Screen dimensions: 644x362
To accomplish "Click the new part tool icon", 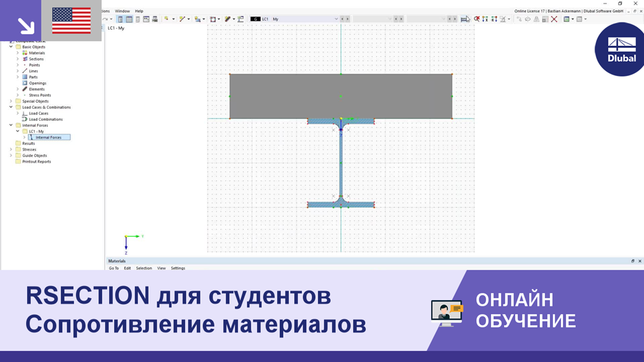I will pos(198,19).
